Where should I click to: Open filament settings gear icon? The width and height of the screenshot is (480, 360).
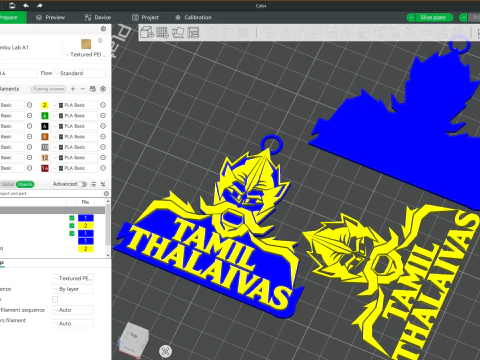pyautogui.click(x=103, y=89)
